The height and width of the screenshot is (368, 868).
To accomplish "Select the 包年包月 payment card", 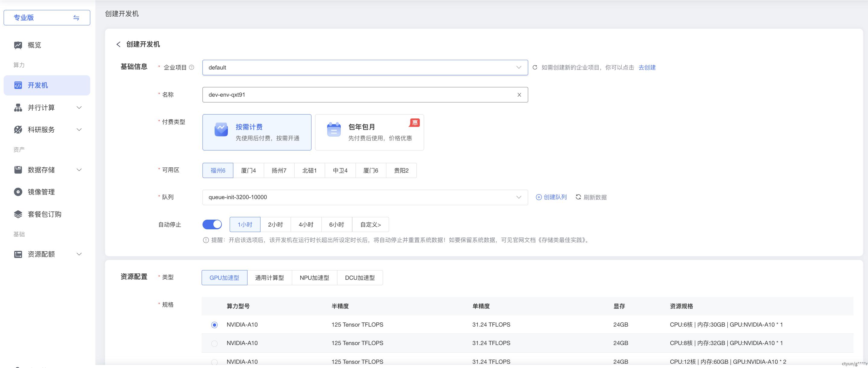I will click(369, 132).
